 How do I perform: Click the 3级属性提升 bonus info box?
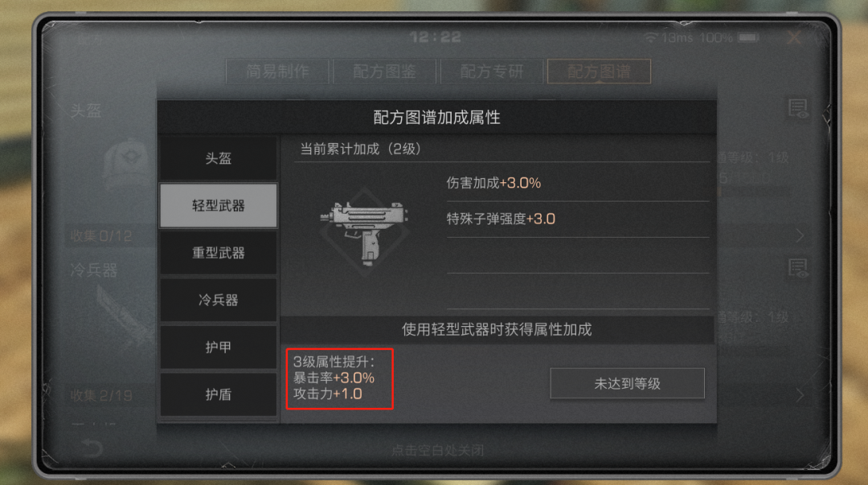click(339, 379)
